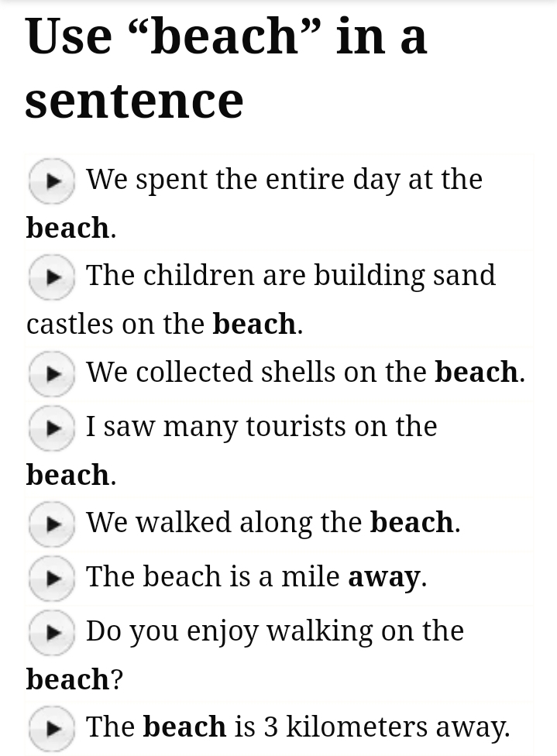Image resolution: width=557 pixels, height=756 pixels.
Task: Click the heading "Use beach in a sentence"
Action: [225, 68]
